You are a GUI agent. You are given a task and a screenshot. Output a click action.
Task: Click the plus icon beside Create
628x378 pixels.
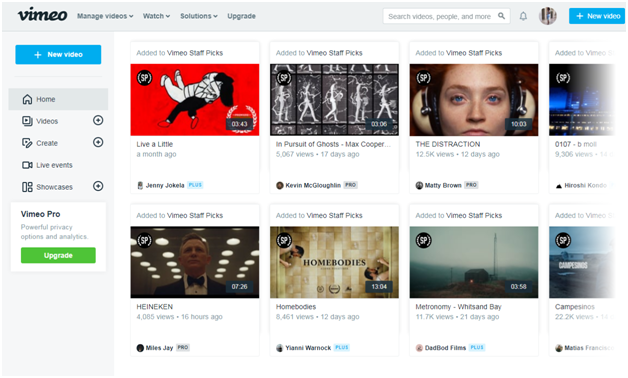(x=98, y=142)
